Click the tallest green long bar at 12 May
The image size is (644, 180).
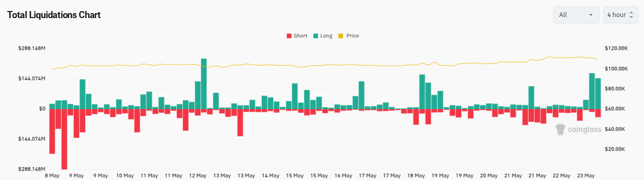click(x=204, y=84)
